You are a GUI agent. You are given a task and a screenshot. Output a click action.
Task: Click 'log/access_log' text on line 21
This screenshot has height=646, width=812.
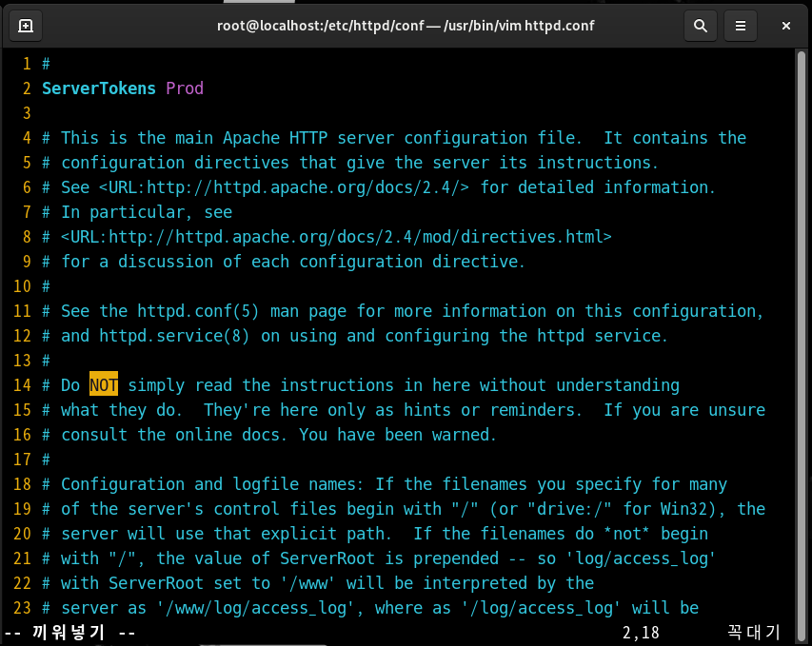click(641, 558)
